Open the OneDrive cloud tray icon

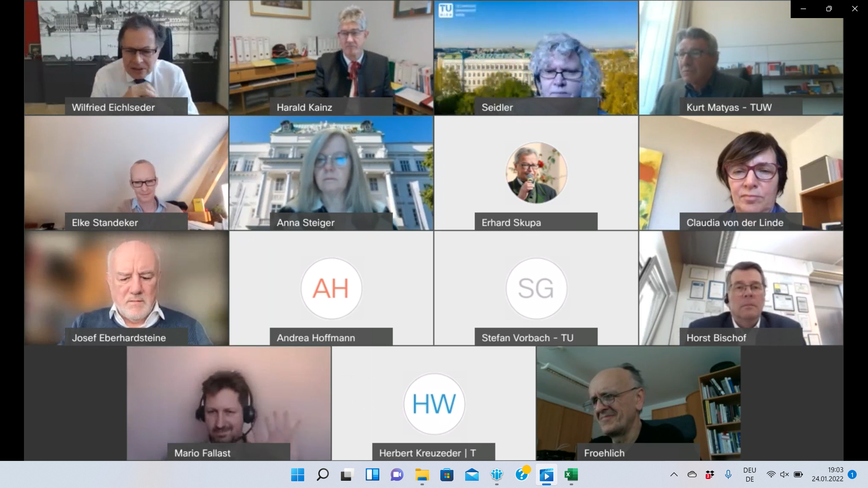coord(692,474)
